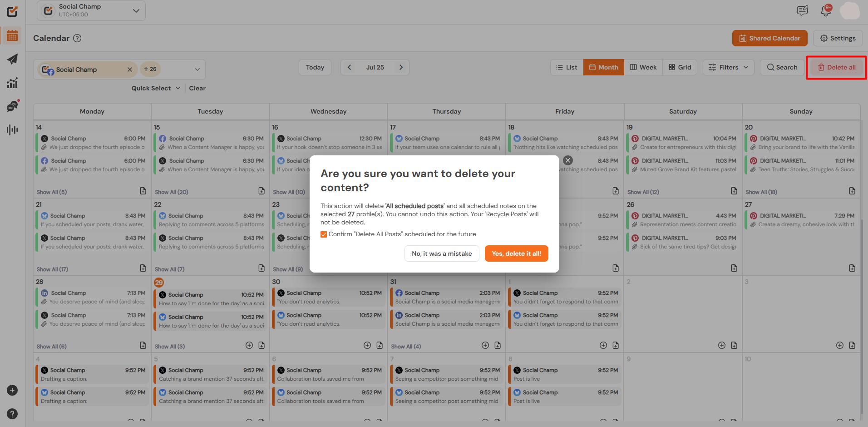This screenshot has height=427, width=868.
Task: Open Friday 18 post Nothing hits like watching
Action: tap(565, 143)
